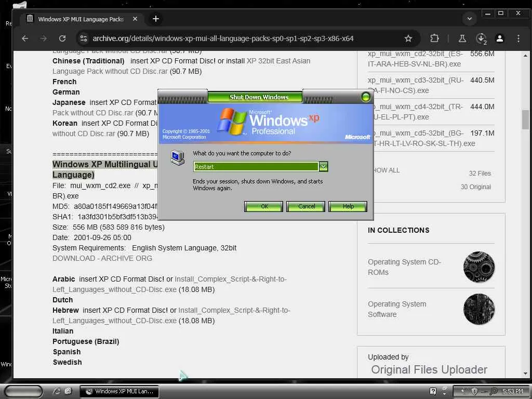Click the 'Portuguese (Brazil)' language text
The height and width of the screenshot is (399, 532).
(86, 342)
